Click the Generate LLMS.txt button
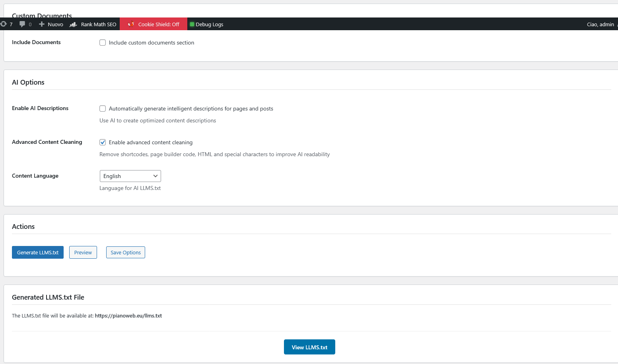Screen dimensions: 618x364 point(37,252)
